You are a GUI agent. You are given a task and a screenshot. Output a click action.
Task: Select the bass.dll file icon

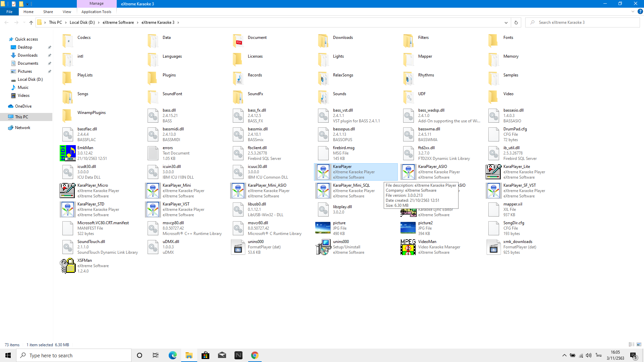click(x=153, y=116)
